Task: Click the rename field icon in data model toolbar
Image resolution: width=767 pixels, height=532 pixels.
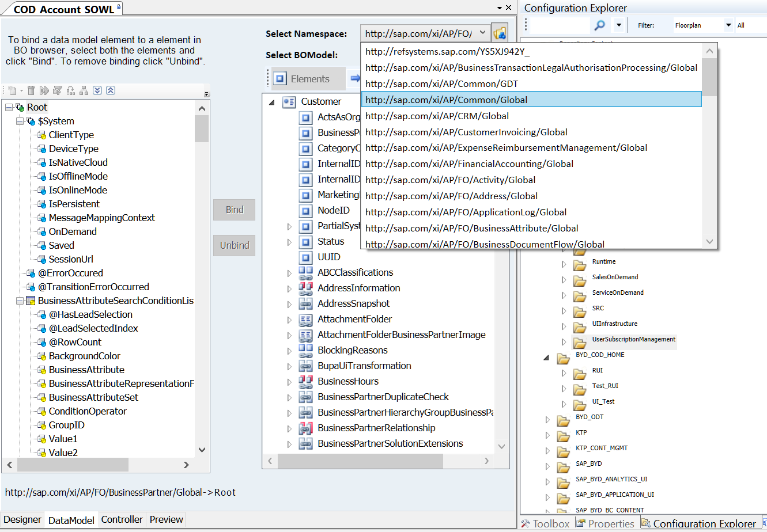Action: 44,90
